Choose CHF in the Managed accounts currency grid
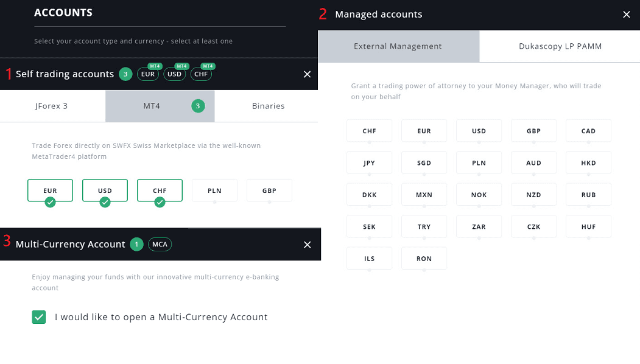Image resolution: width=640 pixels, height=364 pixels. tap(370, 131)
